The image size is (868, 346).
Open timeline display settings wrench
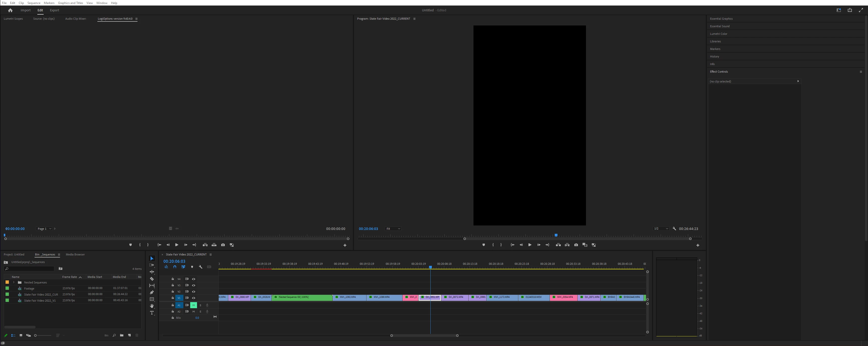tap(201, 267)
